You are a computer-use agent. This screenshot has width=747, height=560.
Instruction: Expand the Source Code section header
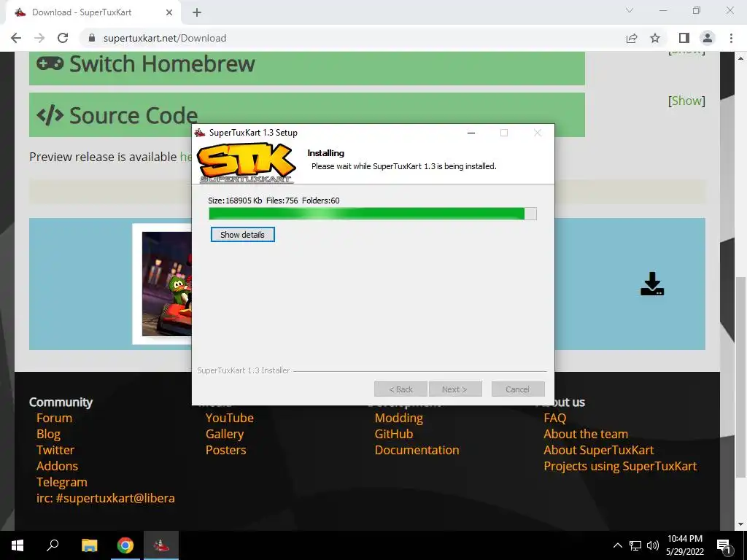(307, 114)
